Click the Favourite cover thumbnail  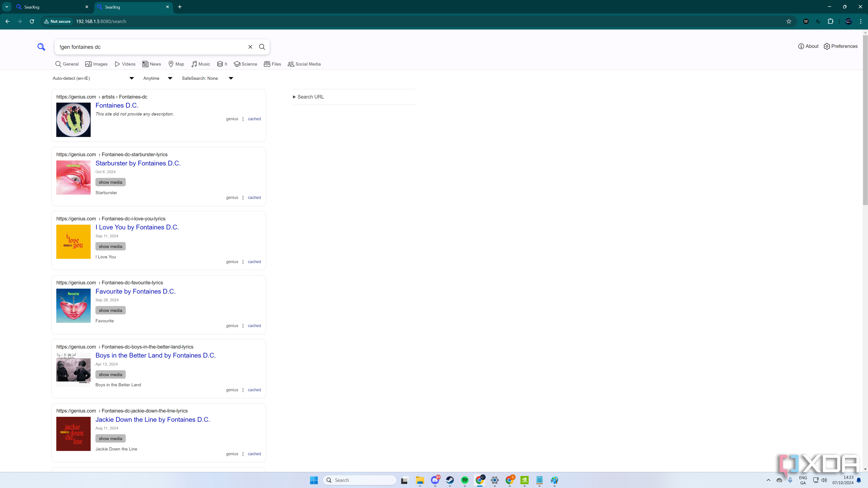73,305
